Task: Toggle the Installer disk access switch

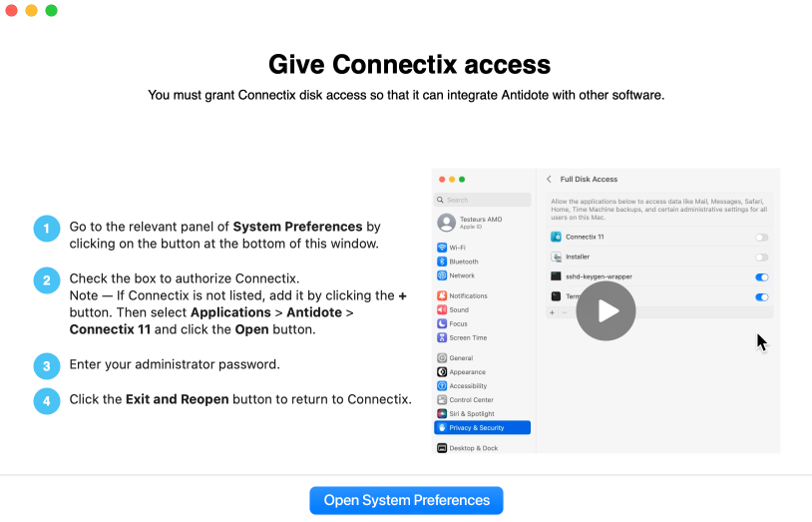Action: point(761,258)
